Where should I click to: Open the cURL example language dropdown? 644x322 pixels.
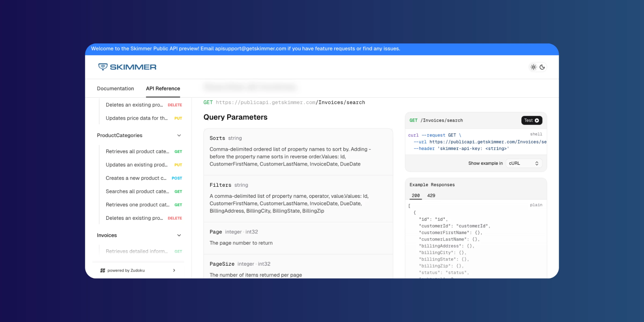point(524,163)
